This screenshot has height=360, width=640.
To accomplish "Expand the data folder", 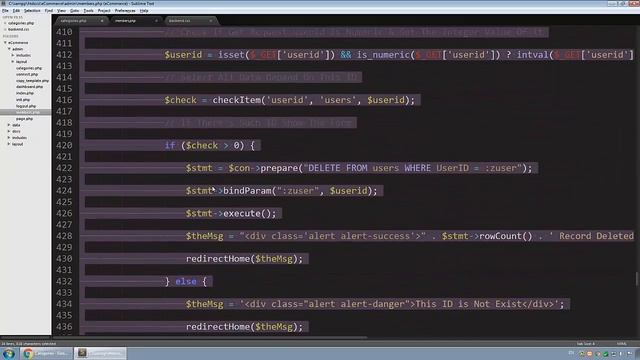I will point(9,125).
